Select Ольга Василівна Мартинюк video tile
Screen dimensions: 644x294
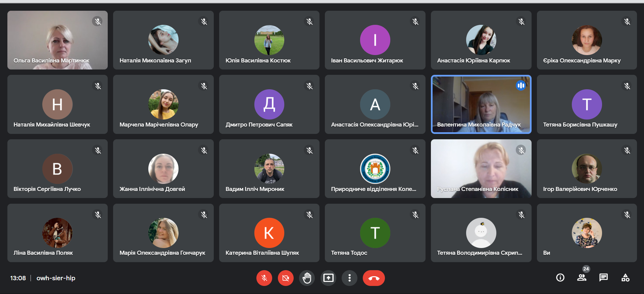coord(57,40)
